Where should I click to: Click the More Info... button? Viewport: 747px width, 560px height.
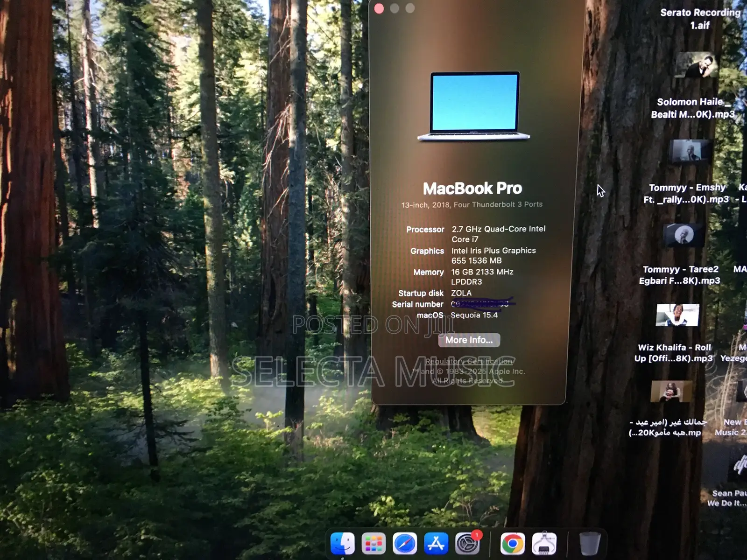[469, 340]
